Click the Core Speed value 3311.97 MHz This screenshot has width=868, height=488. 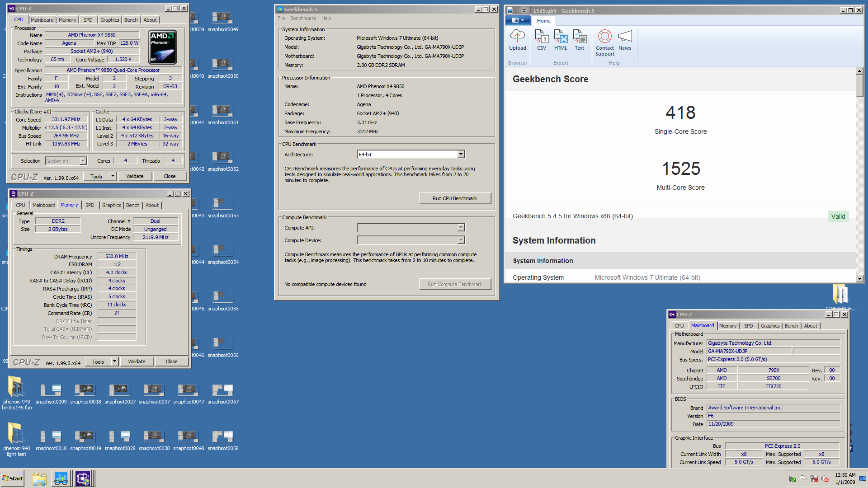(66, 120)
